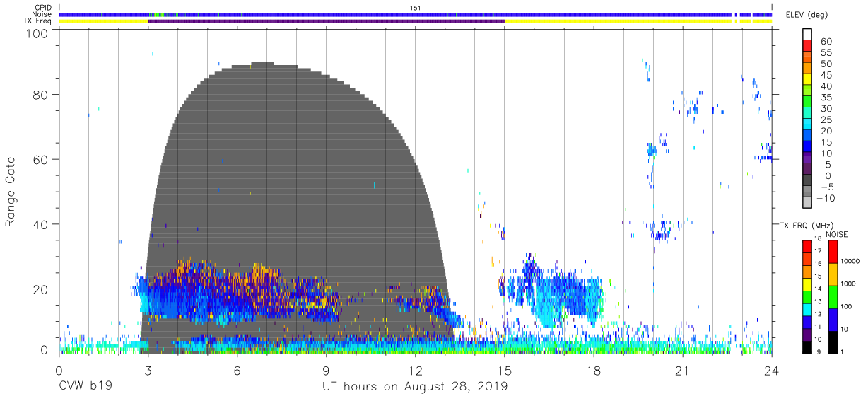This screenshot has width=868, height=401.
Task: Click the '21' tick on the UT hours axis
Action: point(683,371)
